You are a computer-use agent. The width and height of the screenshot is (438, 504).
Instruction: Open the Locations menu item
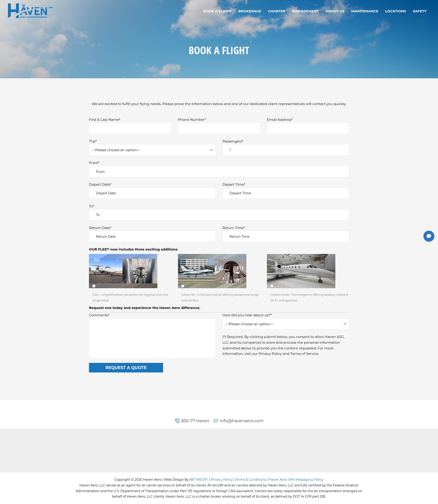click(396, 11)
